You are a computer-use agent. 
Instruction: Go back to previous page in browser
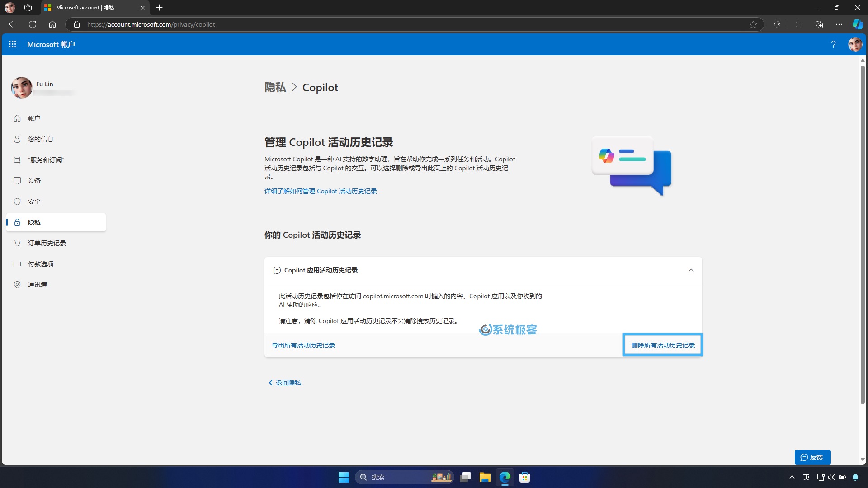pyautogui.click(x=13, y=24)
